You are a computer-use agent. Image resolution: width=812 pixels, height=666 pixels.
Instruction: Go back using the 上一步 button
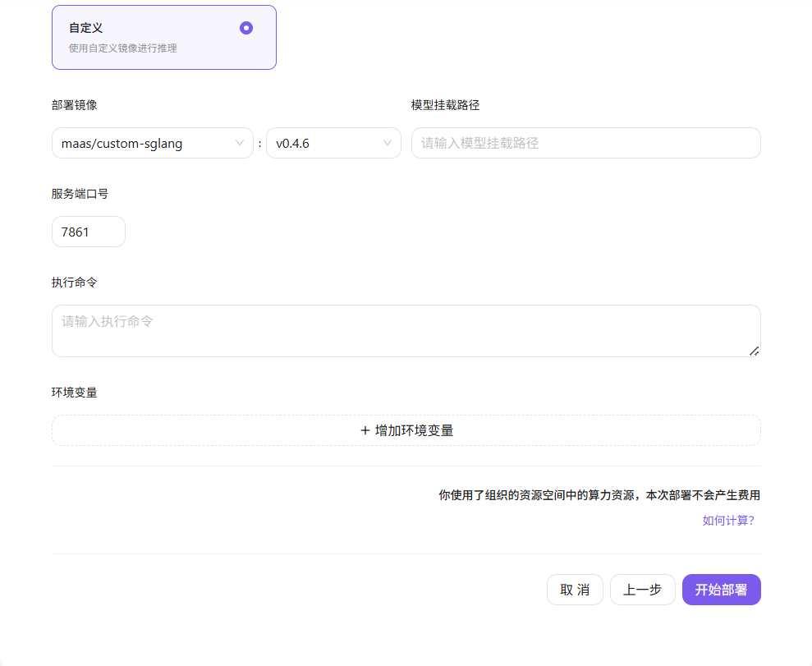[642, 589]
